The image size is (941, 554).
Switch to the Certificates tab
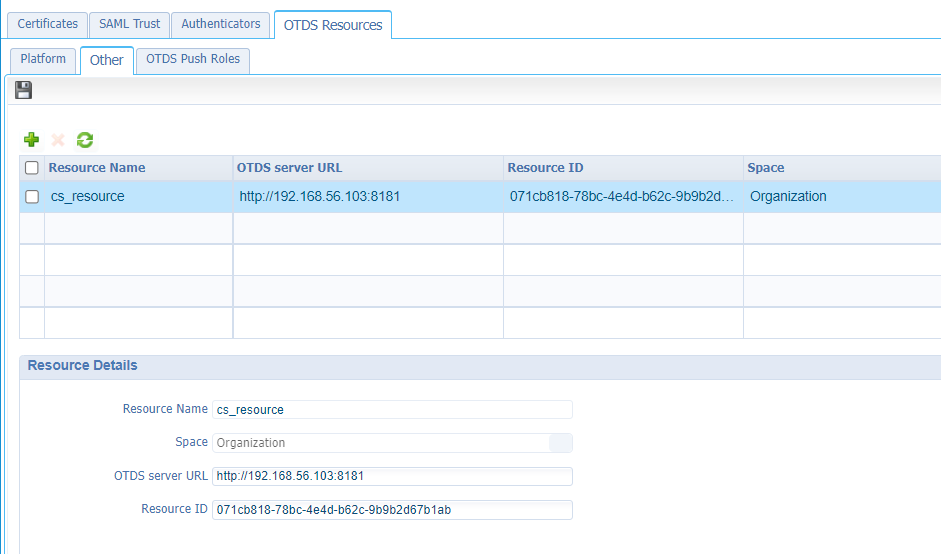[47, 24]
